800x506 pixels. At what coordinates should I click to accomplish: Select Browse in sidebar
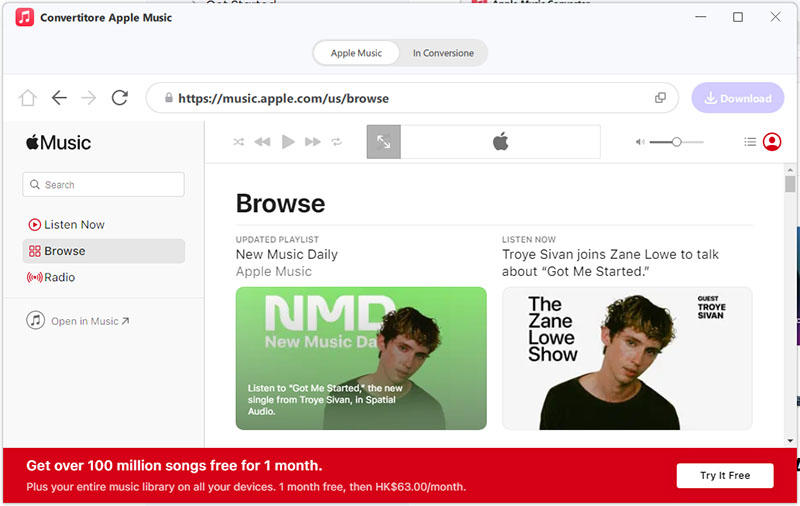pyautogui.click(x=104, y=251)
